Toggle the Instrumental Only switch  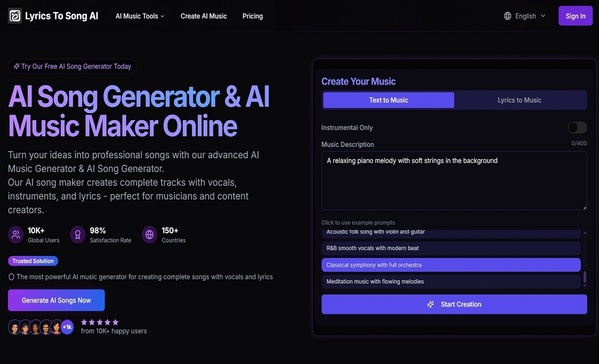tap(577, 127)
